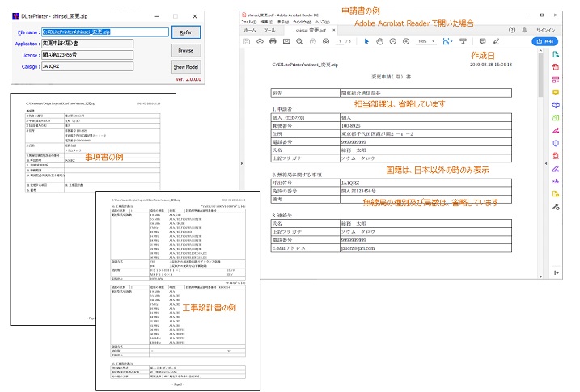Go to next page with down arrow icon

coord(326,41)
